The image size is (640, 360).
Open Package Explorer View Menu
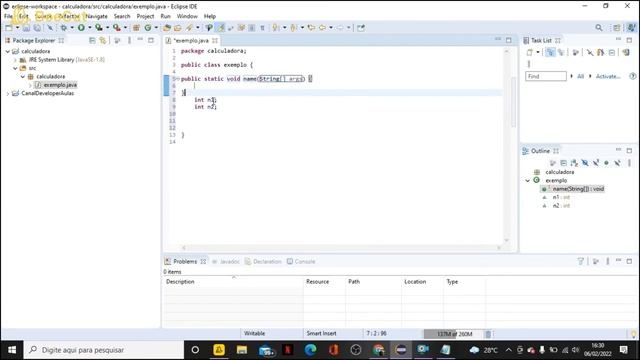coord(129,40)
